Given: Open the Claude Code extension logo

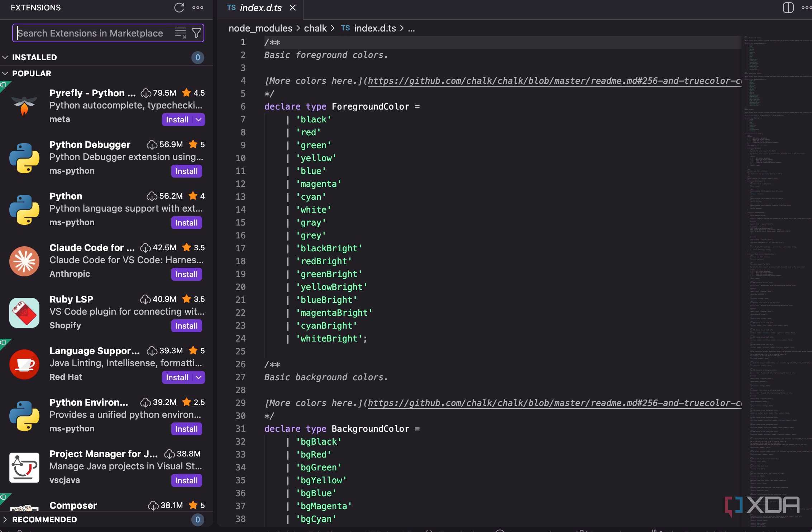Looking at the screenshot, I should coord(24,261).
